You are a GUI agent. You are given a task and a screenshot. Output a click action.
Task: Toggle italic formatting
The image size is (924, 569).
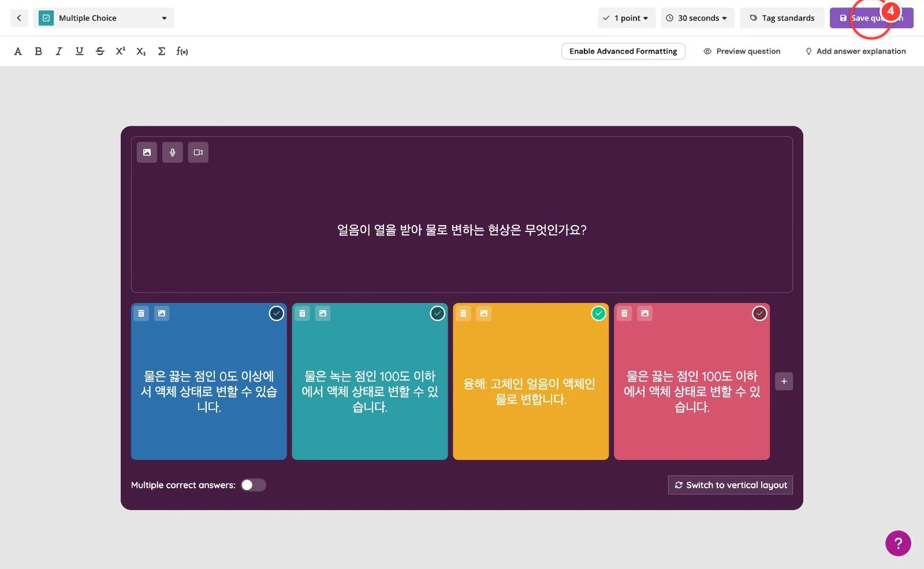(58, 51)
